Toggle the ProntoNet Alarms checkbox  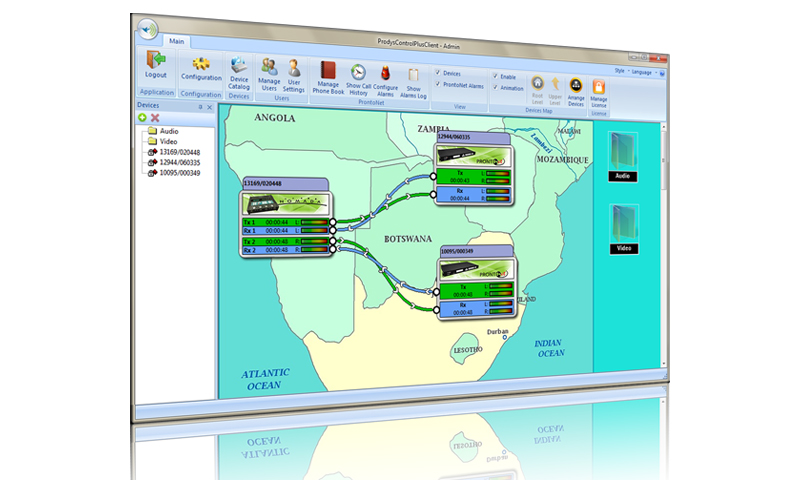437,86
